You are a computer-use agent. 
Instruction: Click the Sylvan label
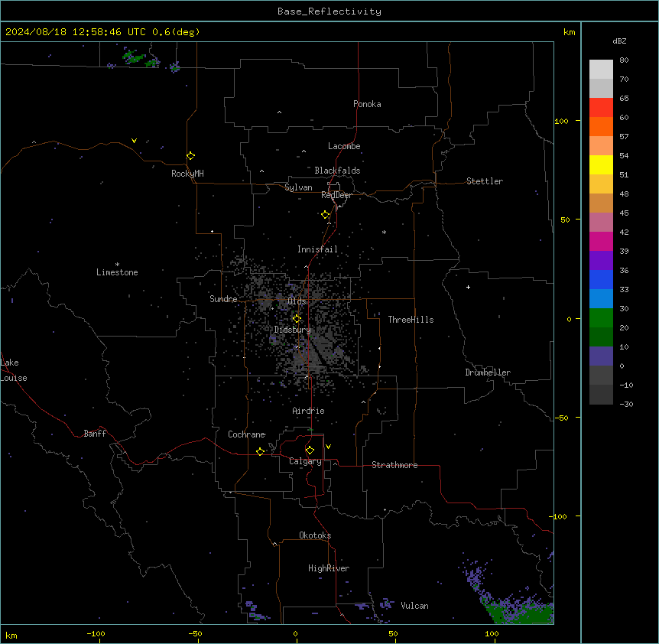click(298, 187)
